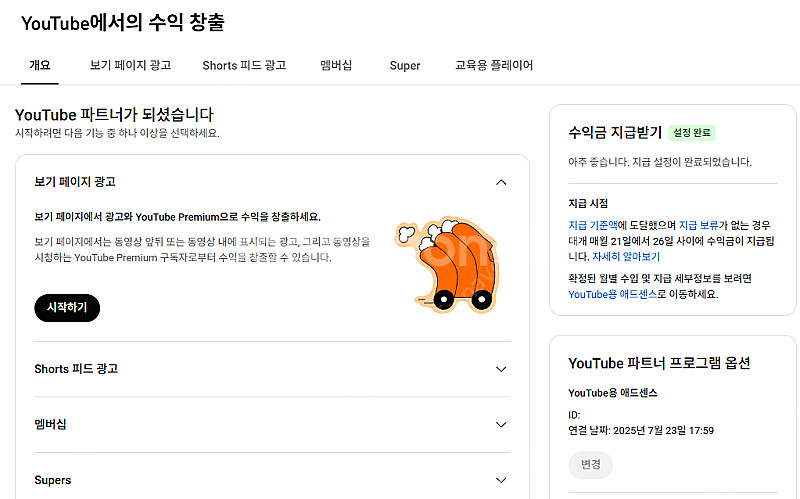Expand the Supers section chevron

point(501,480)
